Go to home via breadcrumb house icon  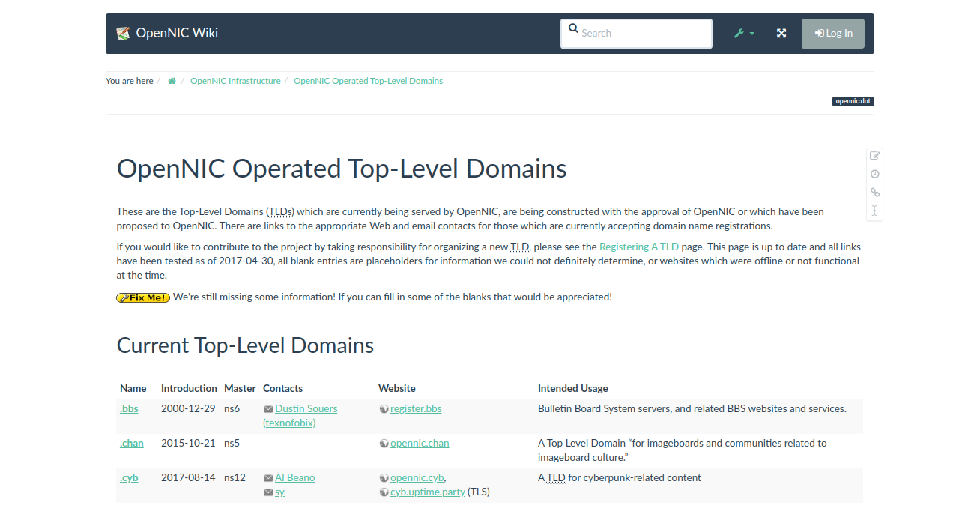click(172, 81)
